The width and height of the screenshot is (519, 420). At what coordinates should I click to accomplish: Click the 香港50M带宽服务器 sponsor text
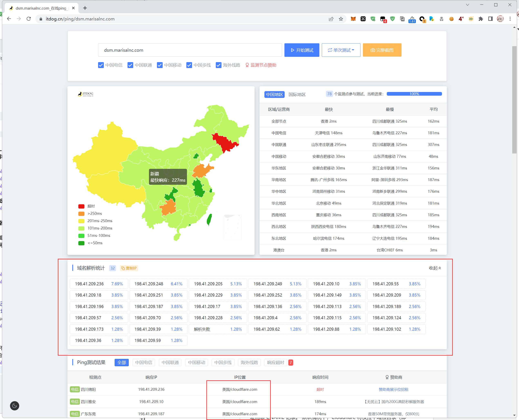pyautogui.click(x=393, y=414)
